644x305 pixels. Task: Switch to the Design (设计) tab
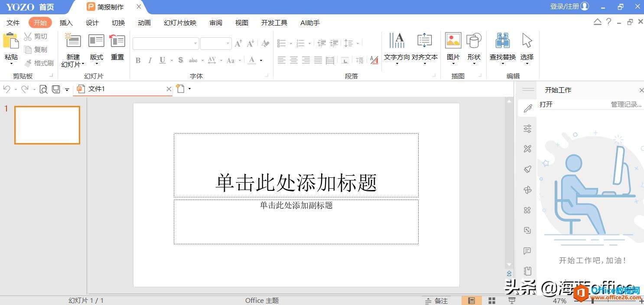coord(92,23)
